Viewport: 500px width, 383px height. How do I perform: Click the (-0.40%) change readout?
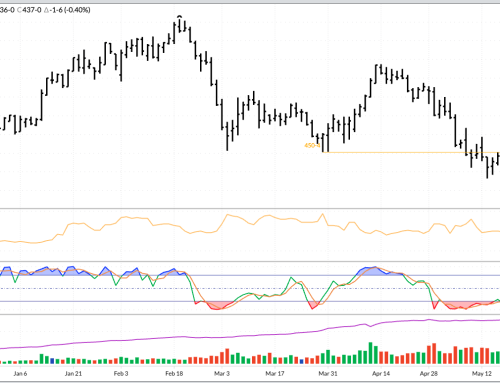tap(77, 10)
